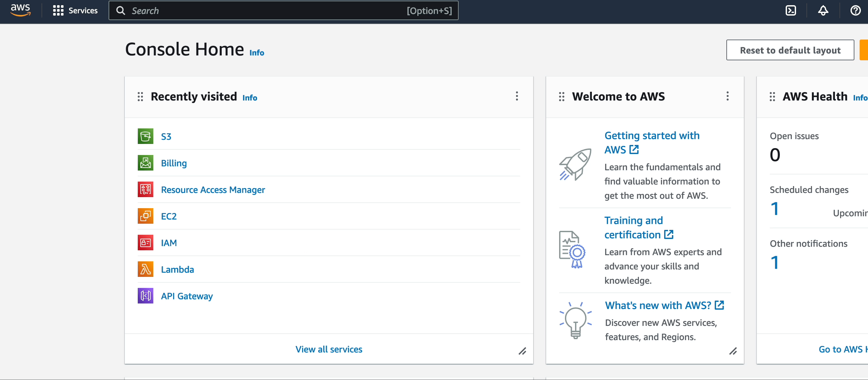The width and height of the screenshot is (868, 380).
Task: Select the Resource Access Manager icon
Action: (x=145, y=189)
